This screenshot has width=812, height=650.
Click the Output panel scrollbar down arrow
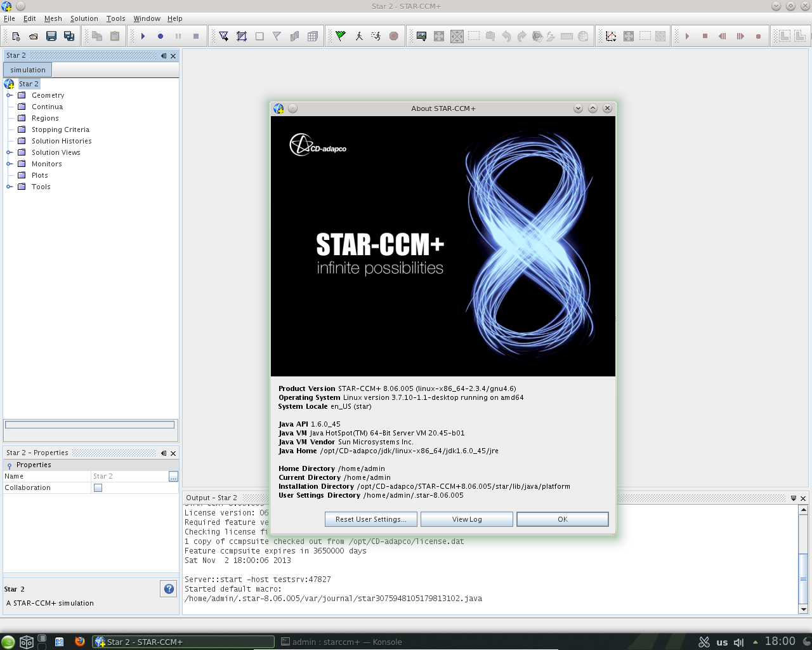(803, 609)
